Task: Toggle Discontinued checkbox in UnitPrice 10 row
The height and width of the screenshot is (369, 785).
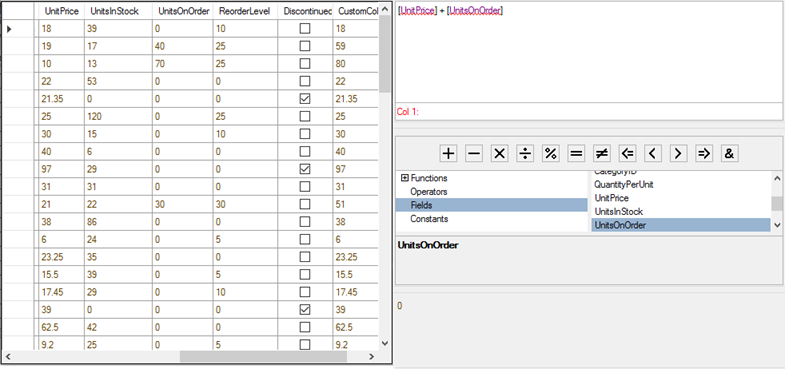Action: 304,64
